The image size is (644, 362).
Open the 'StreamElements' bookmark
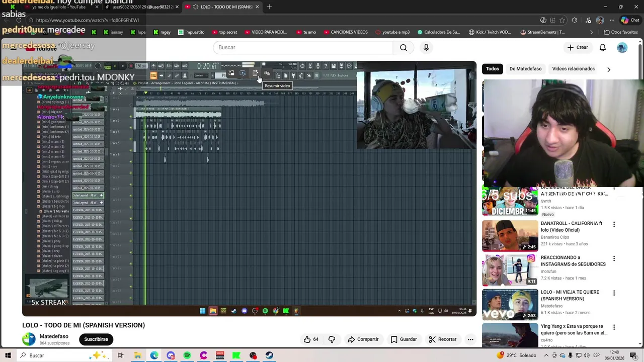point(542,32)
